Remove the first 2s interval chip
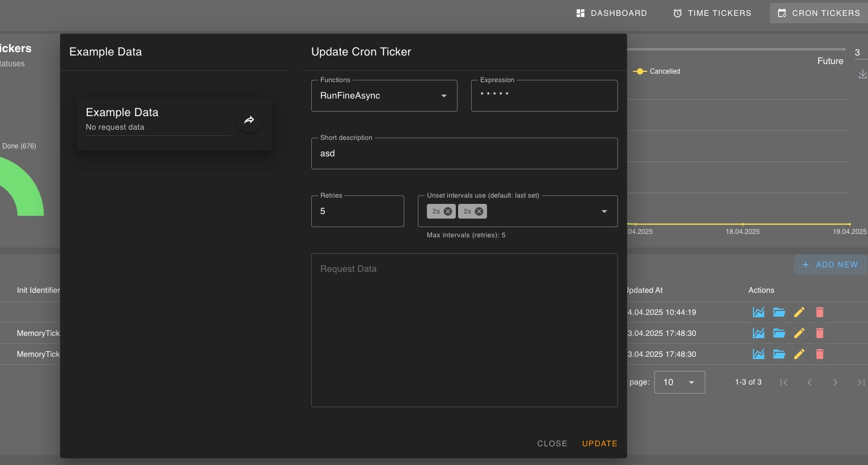This screenshot has width=868, height=465. (x=448, y=211)
